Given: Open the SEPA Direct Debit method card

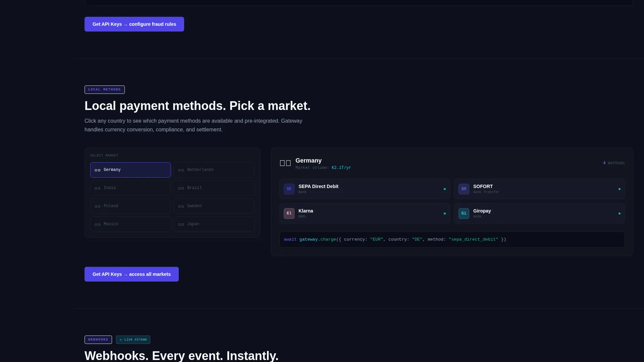Looking at the screenshot, I should [365, 189].
